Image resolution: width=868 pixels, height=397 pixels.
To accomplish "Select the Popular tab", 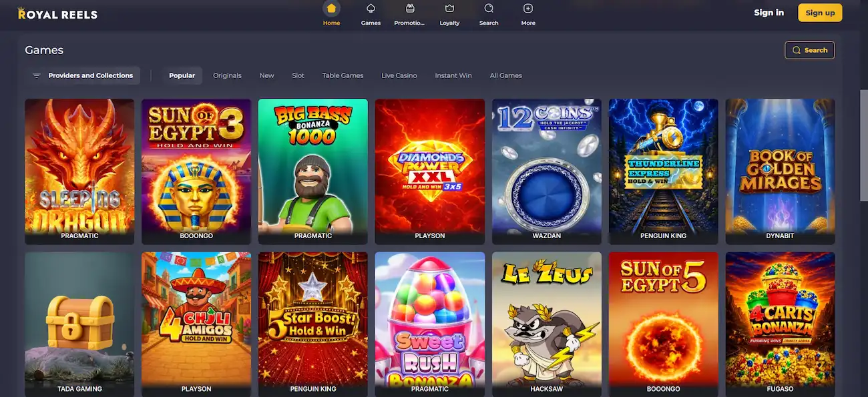I will point(182,75).
